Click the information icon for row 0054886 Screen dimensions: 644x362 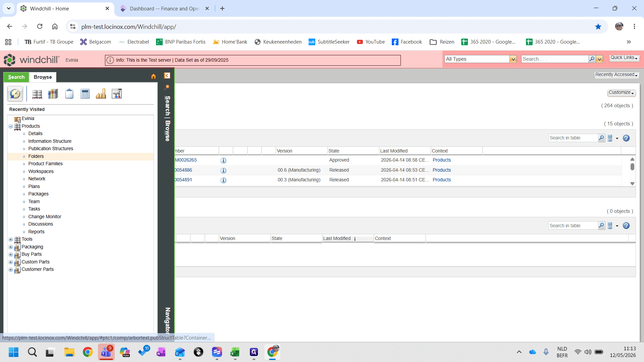point(223,171)
